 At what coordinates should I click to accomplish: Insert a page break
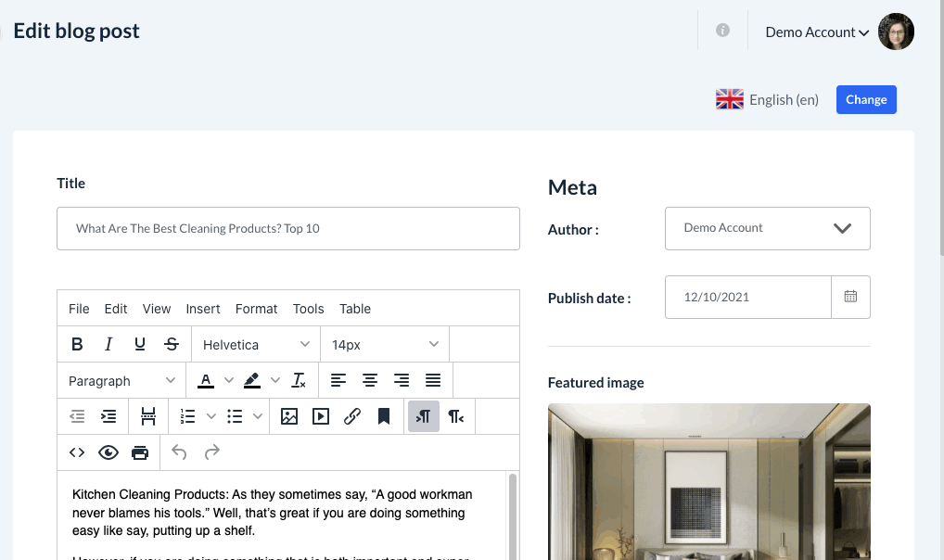(x=148, y=416)
